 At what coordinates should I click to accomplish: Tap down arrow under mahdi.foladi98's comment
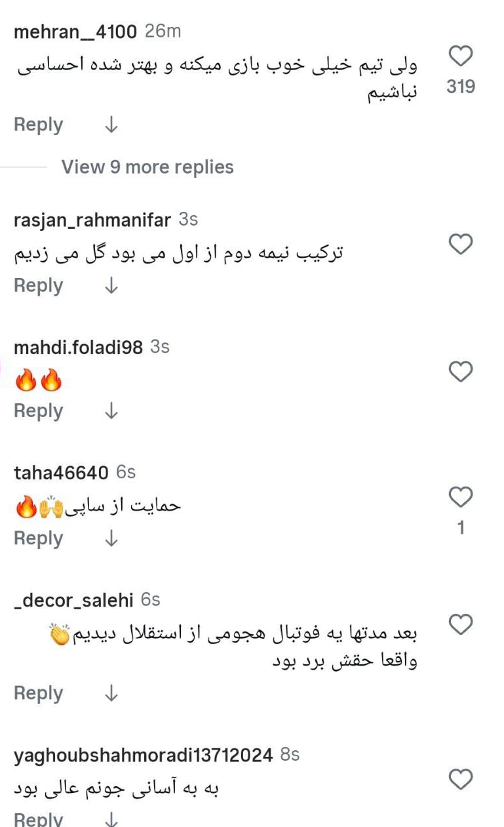point(111,411)
